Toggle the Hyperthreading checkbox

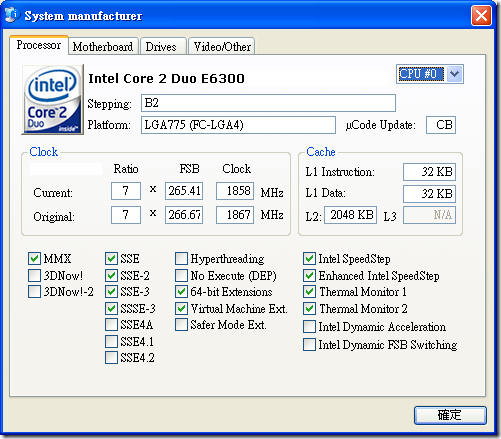181,258
